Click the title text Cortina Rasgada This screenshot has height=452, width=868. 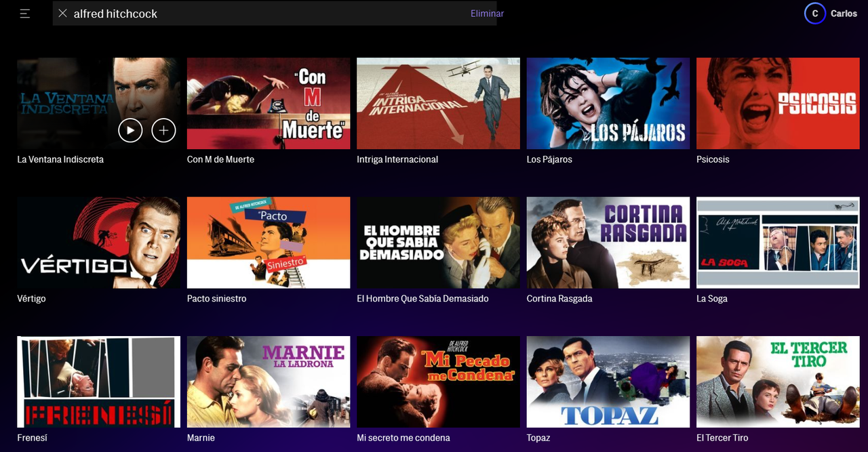pos(559,298)
